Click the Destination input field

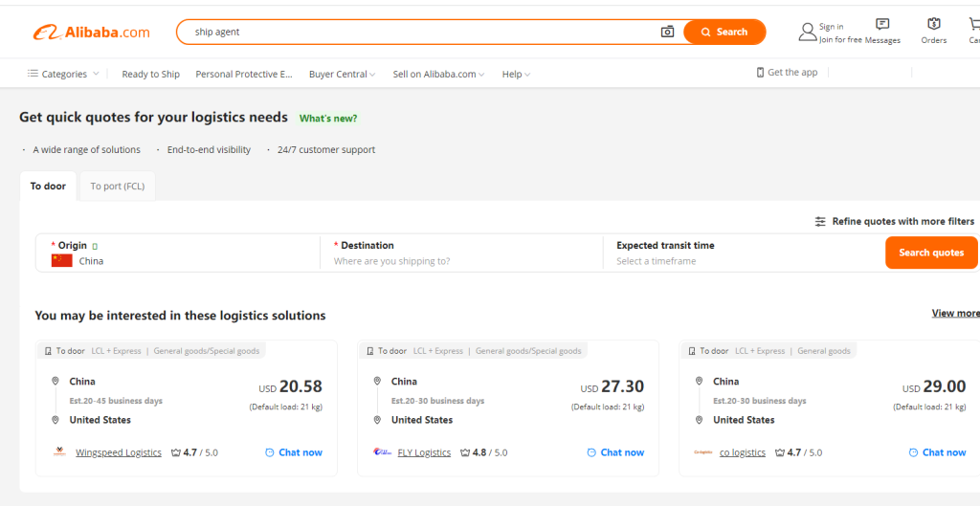[x=459, y=261]
